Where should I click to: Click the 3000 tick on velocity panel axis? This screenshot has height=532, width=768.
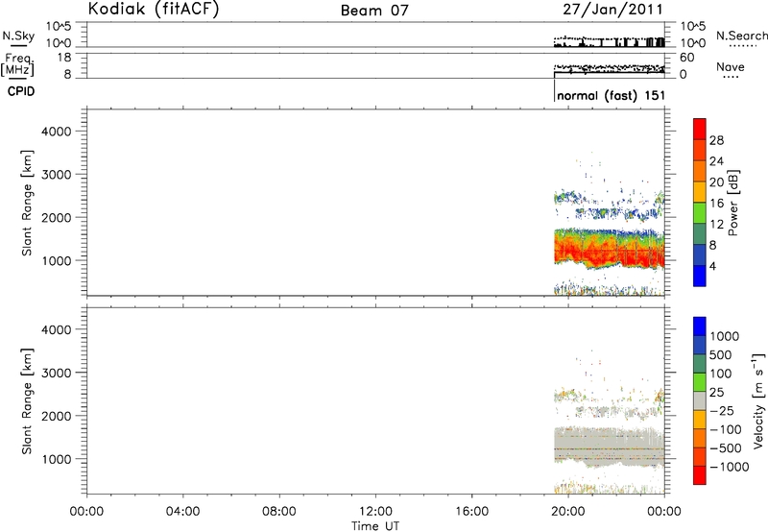(57, 373)
